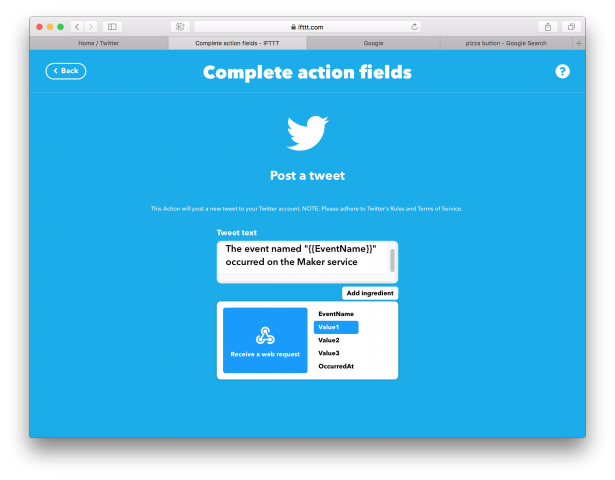Click the Complete action fields title

(x=308, y=72)
